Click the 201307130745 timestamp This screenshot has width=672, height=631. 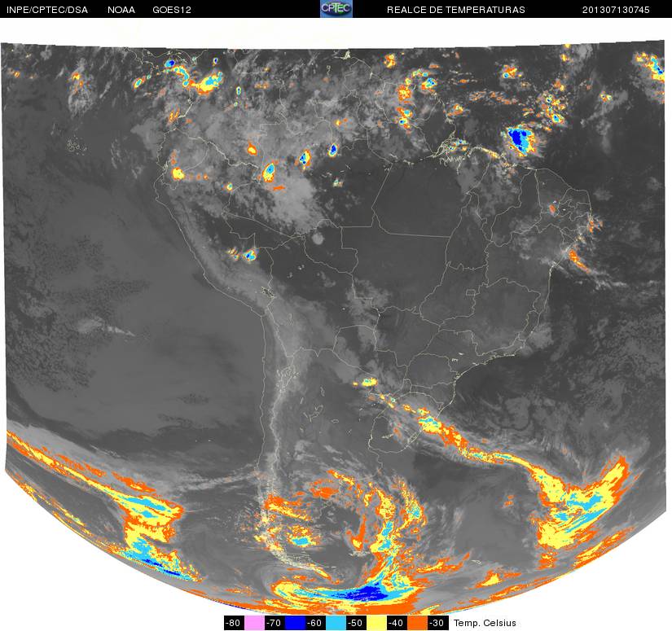tap(616, 10)
